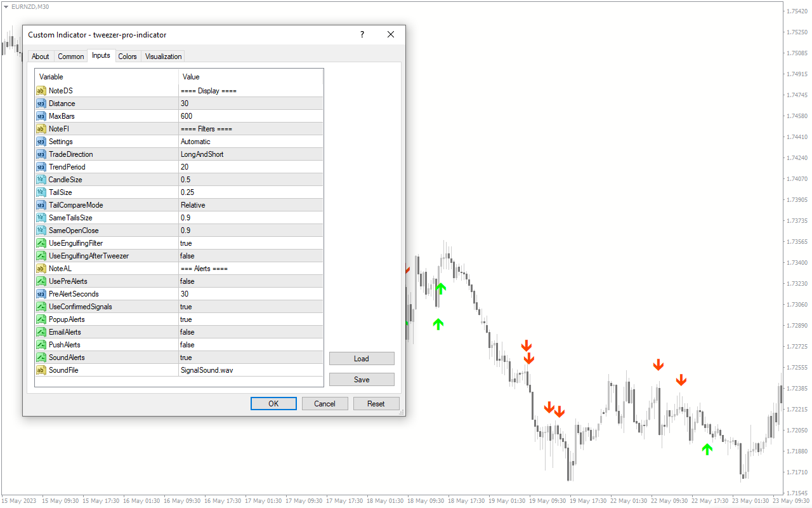
Task: Close the Custom Indicator dialog
Action: coord(391,34)
